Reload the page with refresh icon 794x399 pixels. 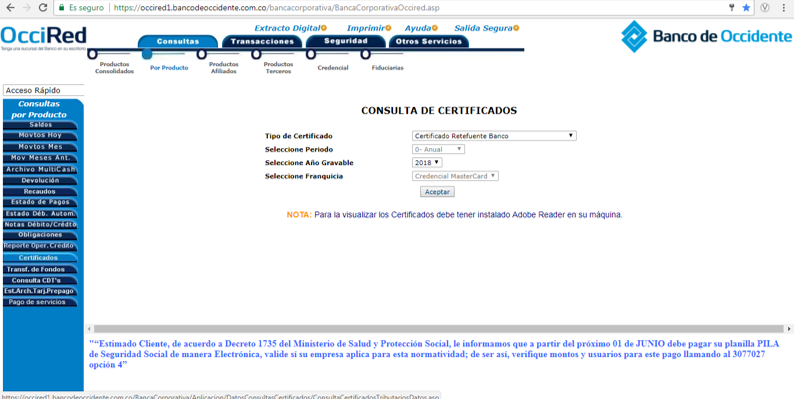43,8
